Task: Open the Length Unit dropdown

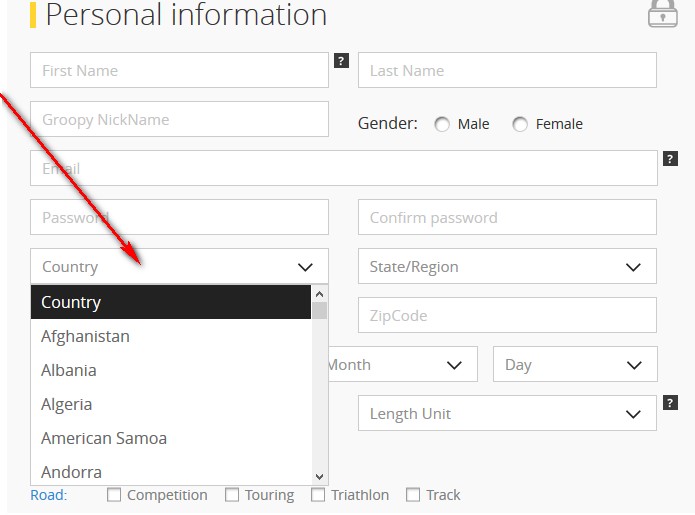Action: tap(507, 413)
